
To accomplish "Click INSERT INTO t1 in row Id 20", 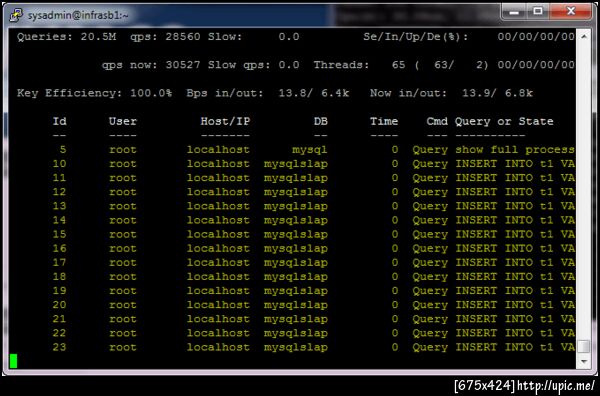I will tap(504, 305).
